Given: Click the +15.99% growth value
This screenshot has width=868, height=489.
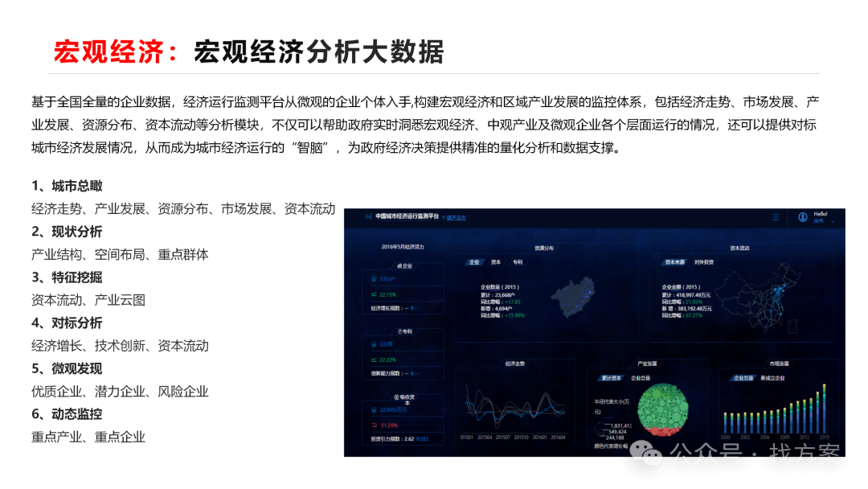Looking at the screenshot, I should click(515, 315).
